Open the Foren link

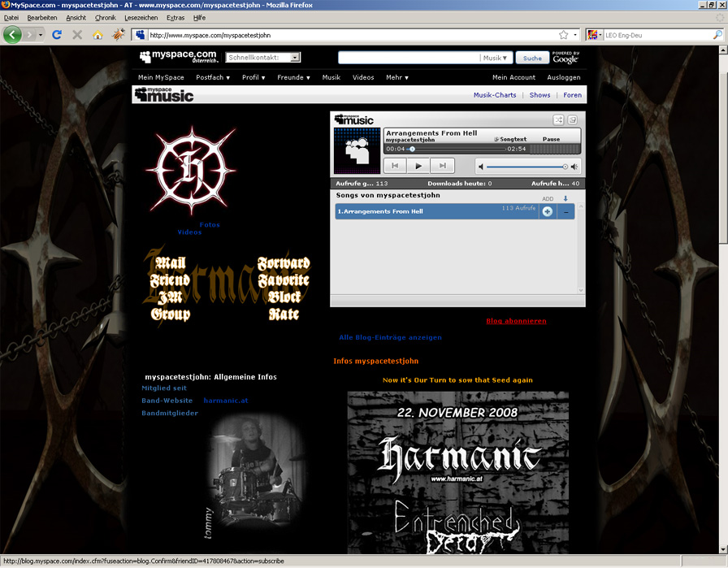(572, 95)
